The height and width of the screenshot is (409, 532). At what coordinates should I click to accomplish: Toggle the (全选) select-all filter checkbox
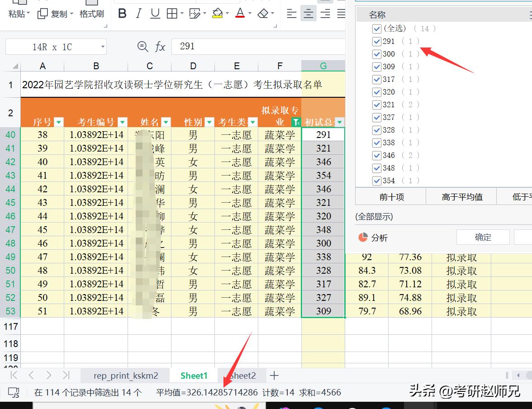point(377,29)
